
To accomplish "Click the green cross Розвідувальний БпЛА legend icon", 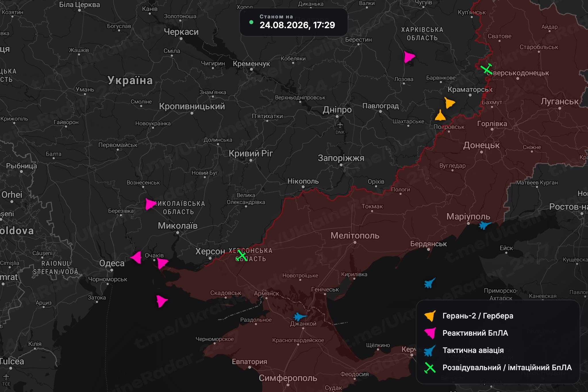I will (x=430, y=368).
